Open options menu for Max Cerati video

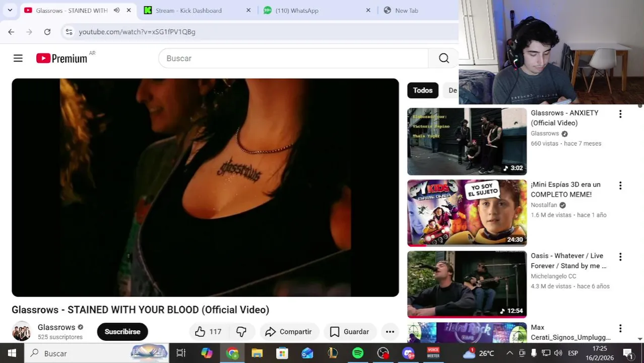click(x=620, y=328)
